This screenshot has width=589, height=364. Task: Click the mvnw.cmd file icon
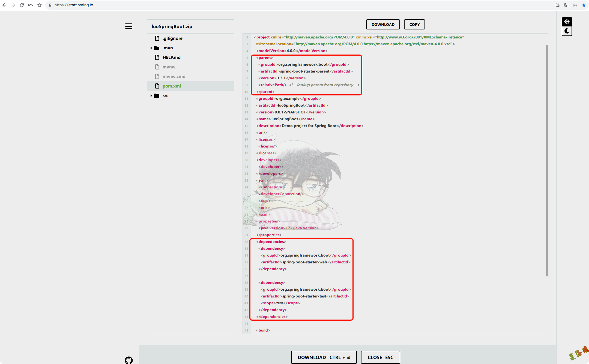click(x=157, y=76)
